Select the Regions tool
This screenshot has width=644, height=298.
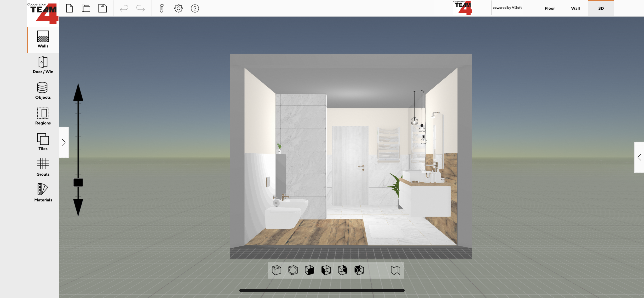pos(43,116)
